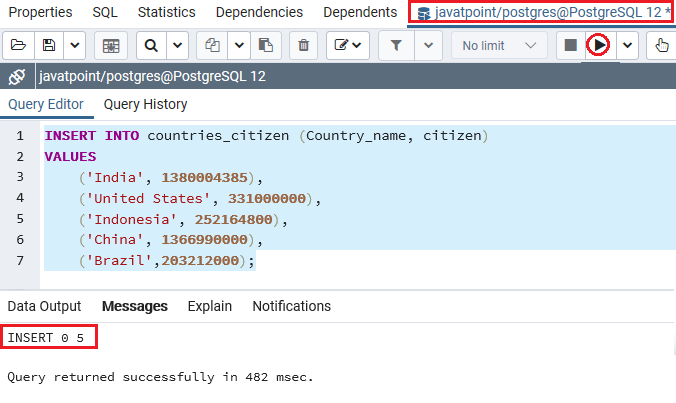Select the Explain tab
The height and width of the screenshot is (403, 676).
click(x=210, y=306)
